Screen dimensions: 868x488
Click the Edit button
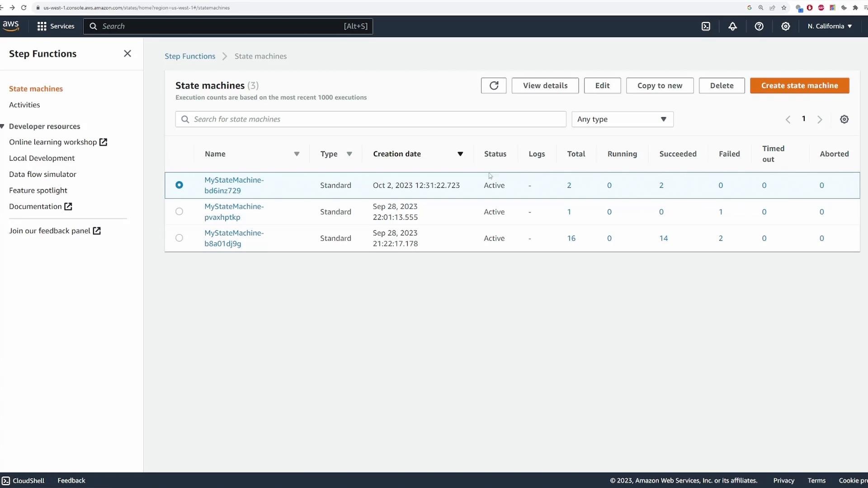coord(602,85)
